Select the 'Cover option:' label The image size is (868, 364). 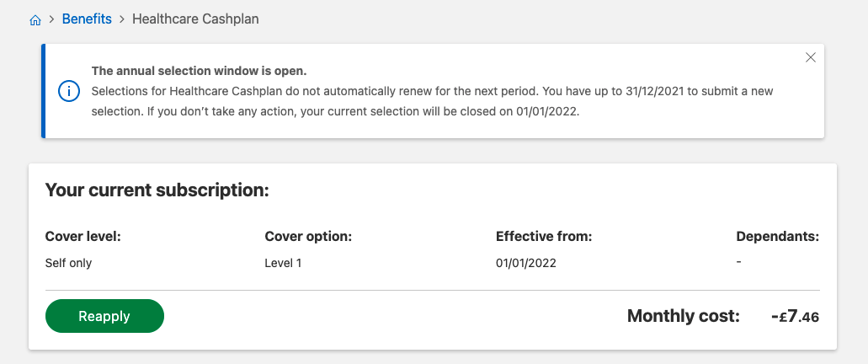coord(308,237)
